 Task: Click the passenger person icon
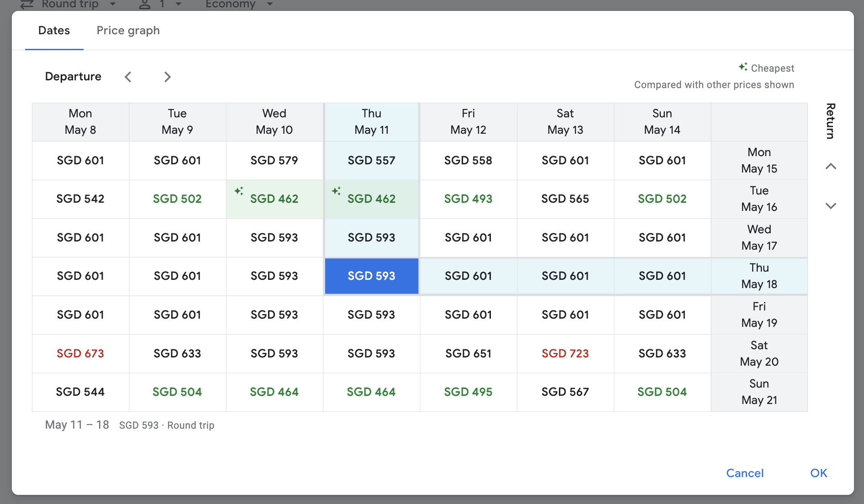coord(145,5)
